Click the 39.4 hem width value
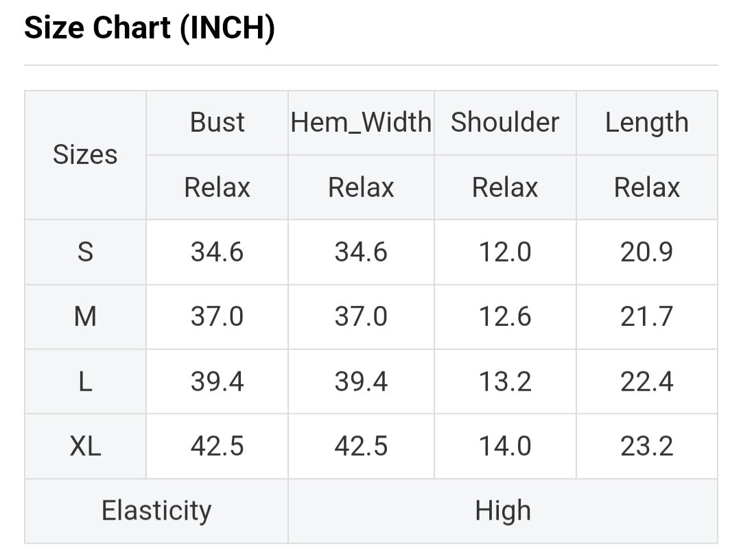This screenshot has width=741, height=560. click(x=361, y=382)
